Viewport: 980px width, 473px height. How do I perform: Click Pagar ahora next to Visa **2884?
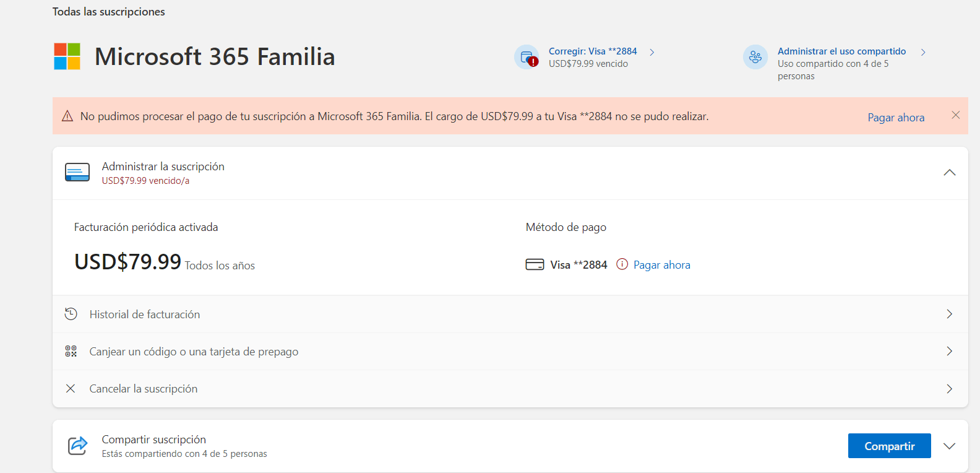coord(661,265)
